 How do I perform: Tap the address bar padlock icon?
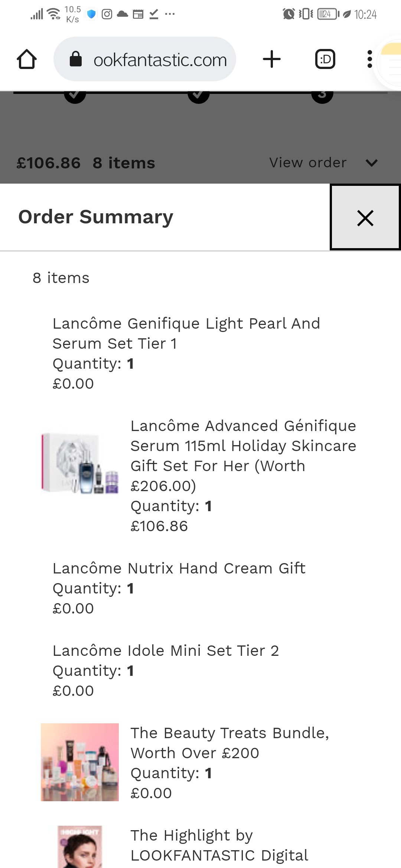pyautogui.click(x=76, y=59)
